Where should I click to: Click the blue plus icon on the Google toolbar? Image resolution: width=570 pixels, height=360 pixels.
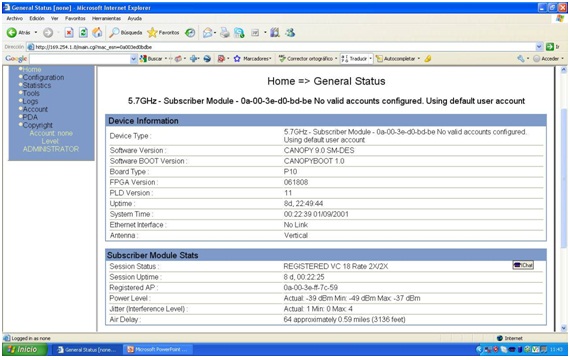[x=194, y=59]
